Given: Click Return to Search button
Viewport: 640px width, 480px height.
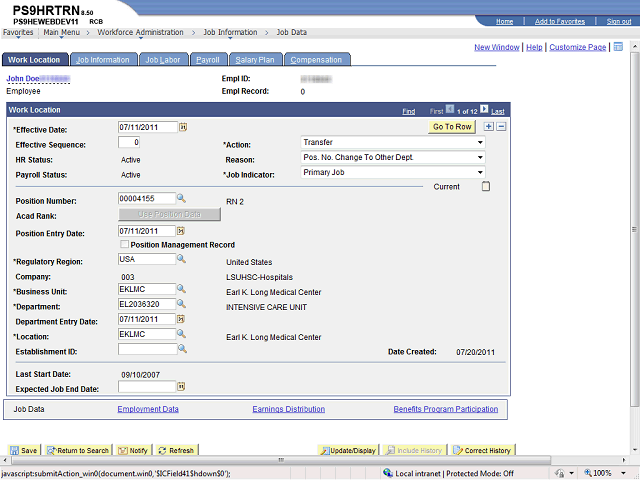Looking at the screenshot, I should coord(78,450).
